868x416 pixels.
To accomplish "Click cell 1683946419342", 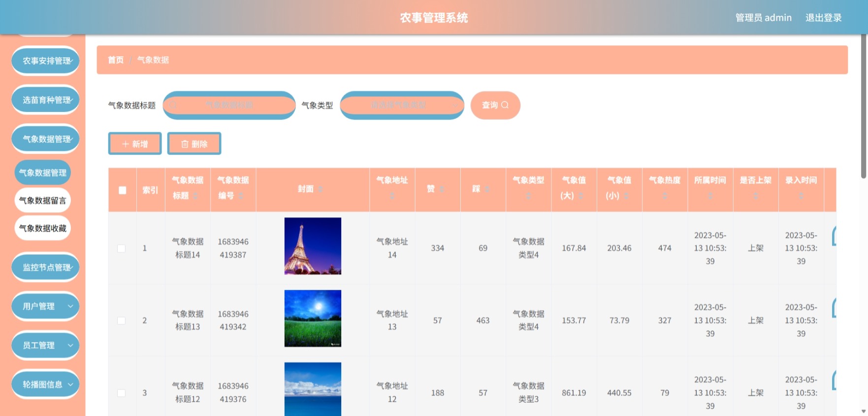I will pyautogui.click(x=233, y=320).
